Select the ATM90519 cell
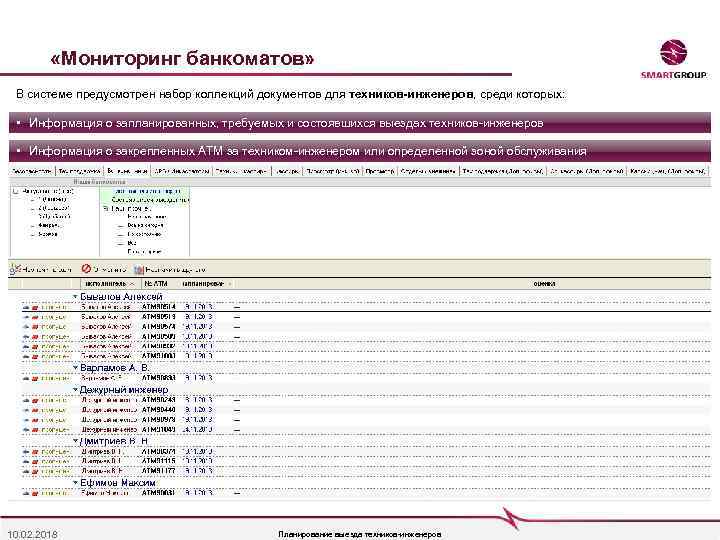The image size is (720, 540). pos(158,317)
